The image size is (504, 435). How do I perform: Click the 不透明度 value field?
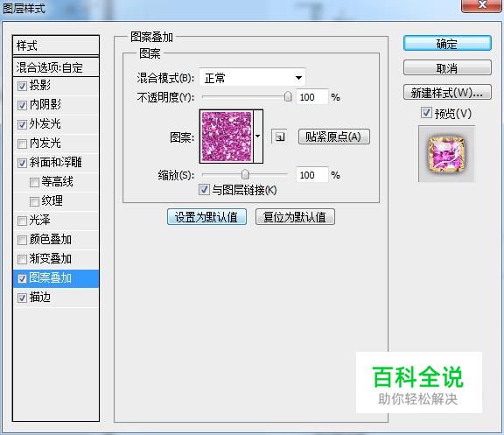[311, 97]
